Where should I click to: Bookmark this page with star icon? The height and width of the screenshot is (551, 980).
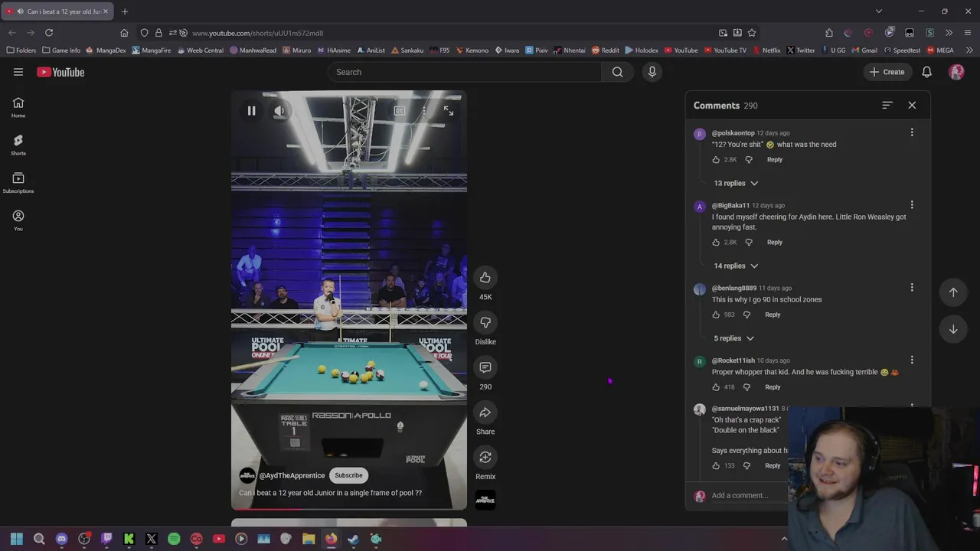752,33
